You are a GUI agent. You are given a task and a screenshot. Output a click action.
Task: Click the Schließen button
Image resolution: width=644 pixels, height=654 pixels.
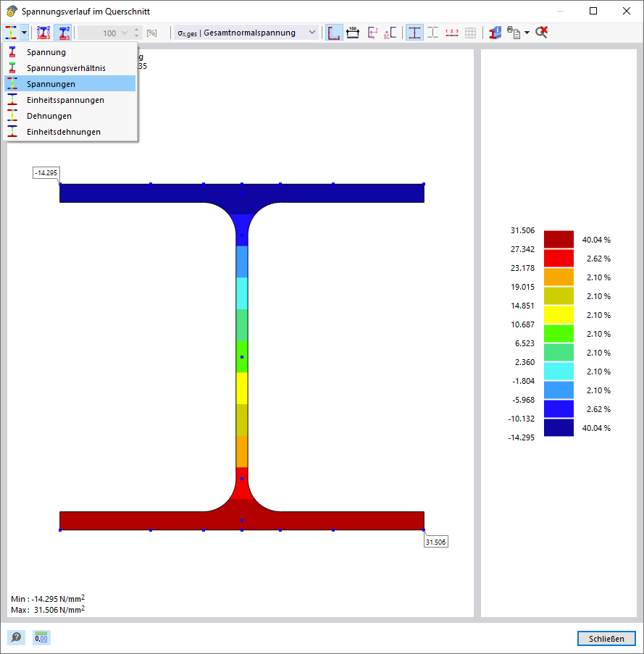click(x=606, y=639)
